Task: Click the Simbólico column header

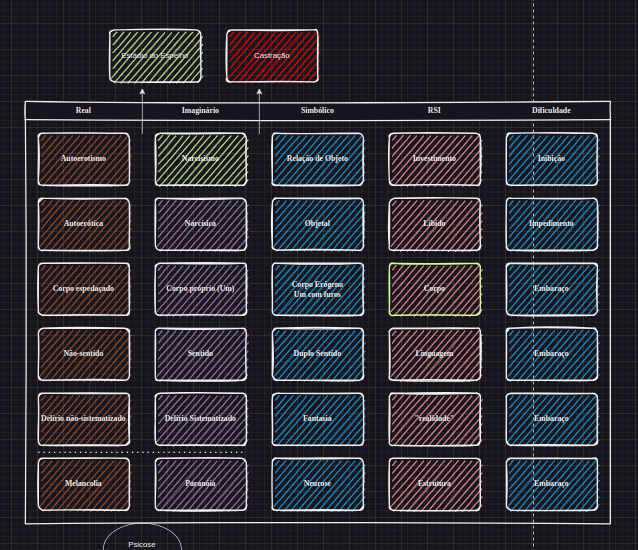Action: [317, 110]
